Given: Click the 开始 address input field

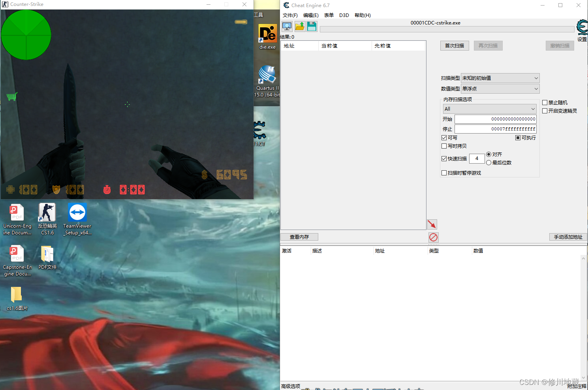Looking at the screenshot, I should pyautogui.click(x=496, y=119).
